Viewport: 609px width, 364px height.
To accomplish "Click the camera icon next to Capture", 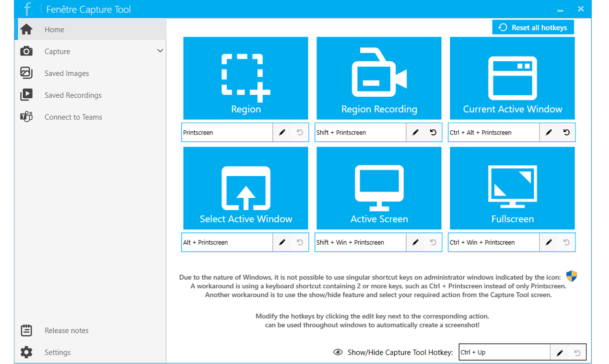I will (26, 51).
